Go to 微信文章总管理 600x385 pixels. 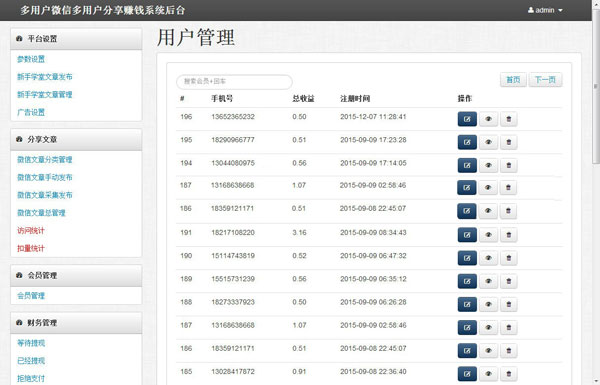(x=41, y=213)
